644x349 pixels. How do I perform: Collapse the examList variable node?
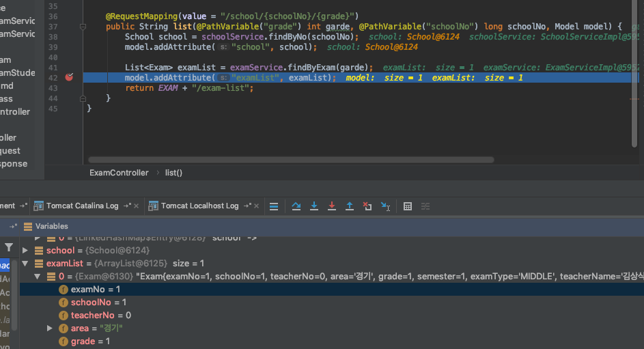(x=25, y=263)
